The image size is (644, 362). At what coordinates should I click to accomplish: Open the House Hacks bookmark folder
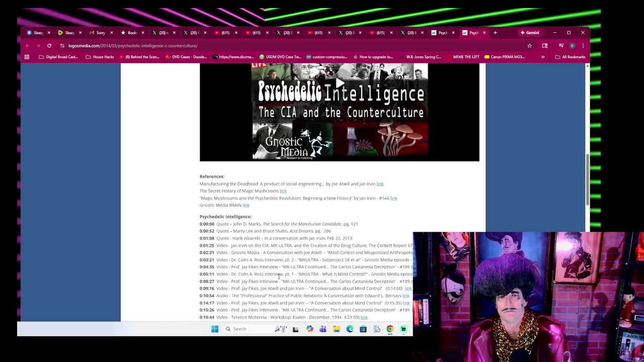(100, 57)
